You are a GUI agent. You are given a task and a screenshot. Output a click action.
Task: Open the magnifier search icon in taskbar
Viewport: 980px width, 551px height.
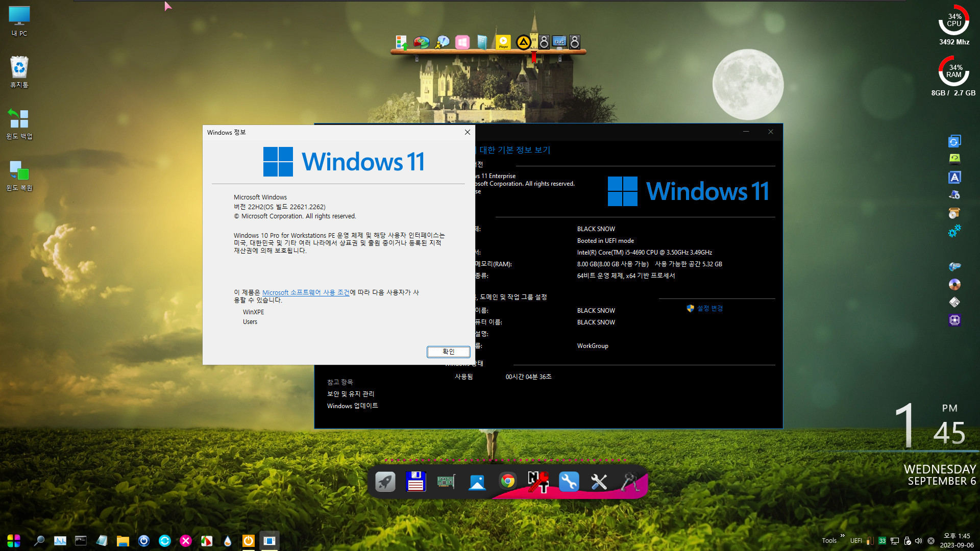39,540
